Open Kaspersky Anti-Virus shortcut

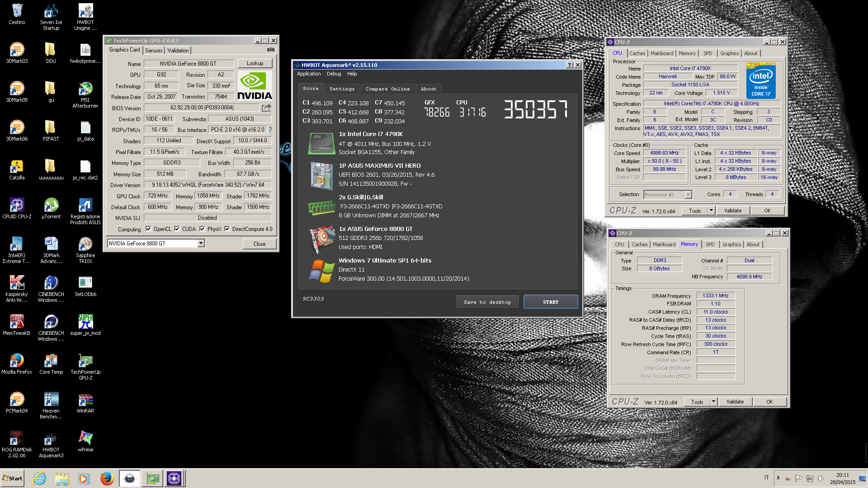tap(17, 289)
